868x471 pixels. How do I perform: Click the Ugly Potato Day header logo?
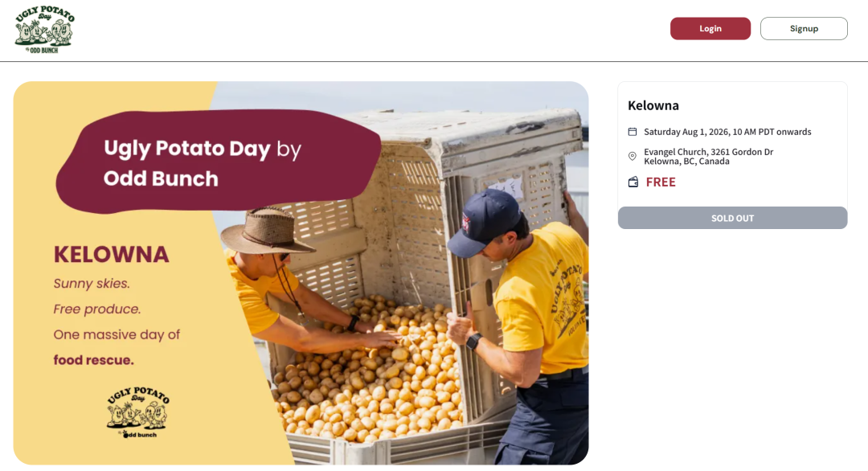click(44, 30)
